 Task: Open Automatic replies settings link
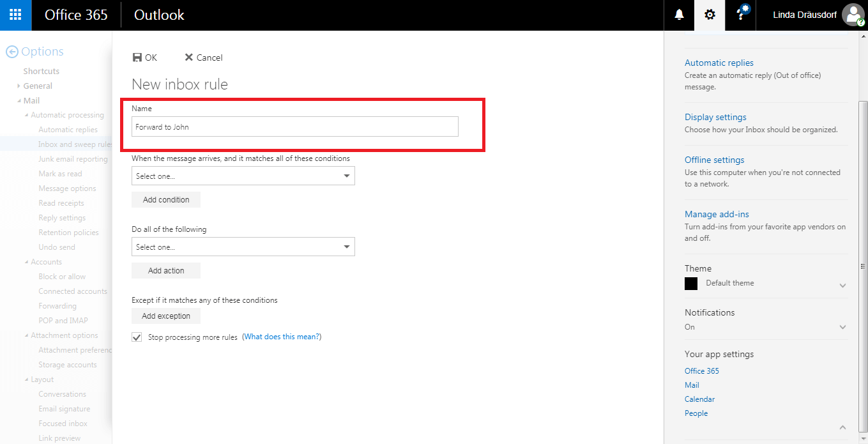click(x=719, y=63)
